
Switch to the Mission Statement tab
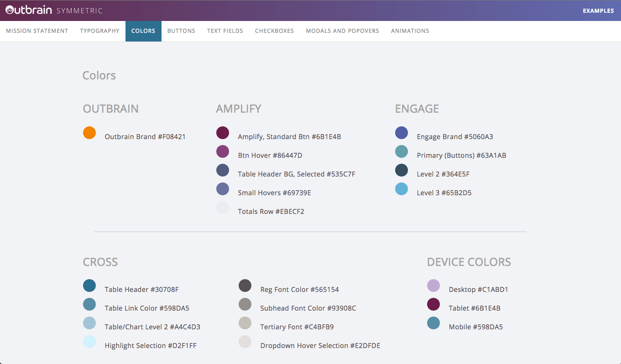pos(37,31)
